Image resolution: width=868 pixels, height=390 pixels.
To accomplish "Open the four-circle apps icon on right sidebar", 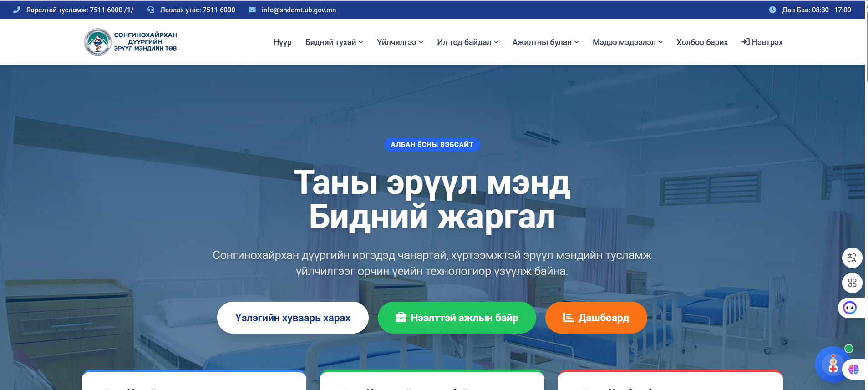I will [852, 283].
